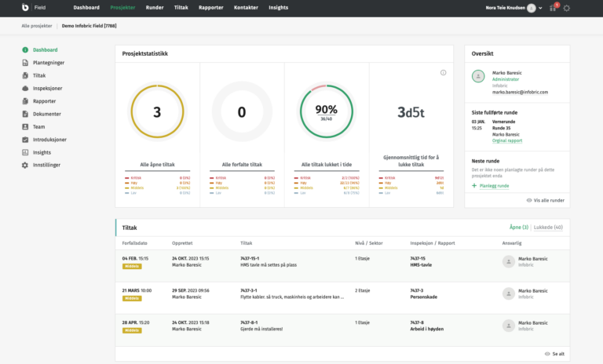Click the 90% completion progress ring

click(326, 111)
